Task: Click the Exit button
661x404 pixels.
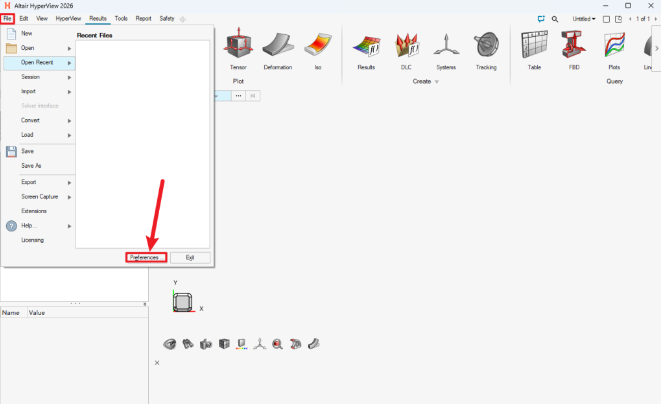Action: point(190,257)
